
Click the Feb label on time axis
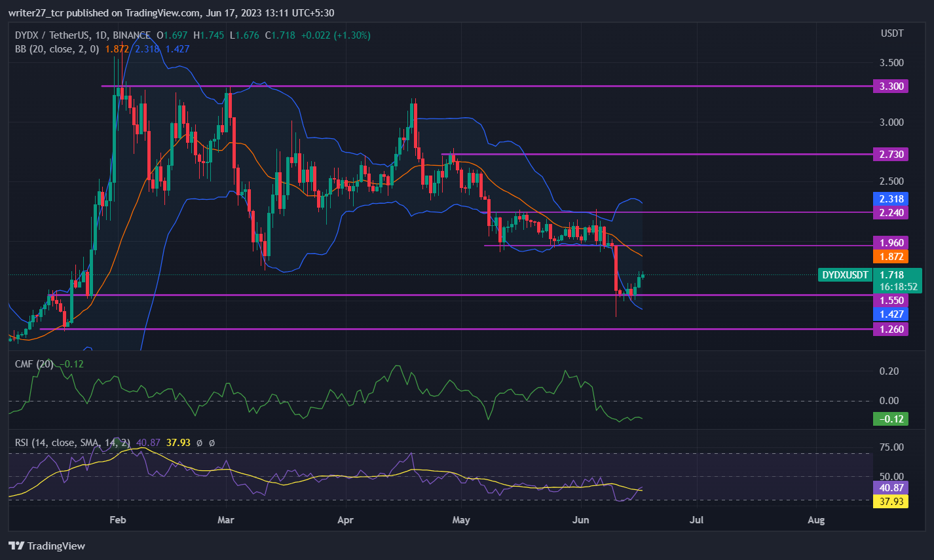tap(118, 520)
